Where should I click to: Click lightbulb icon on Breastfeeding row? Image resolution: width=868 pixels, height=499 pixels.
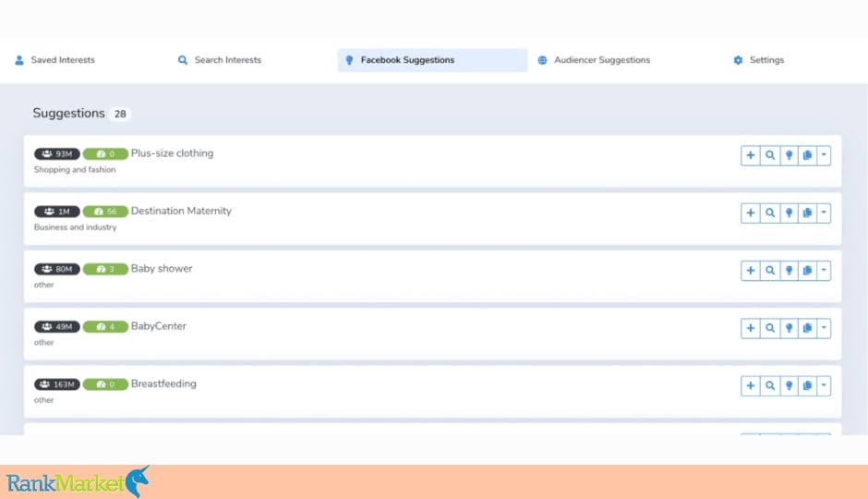[x=789, y=386]
